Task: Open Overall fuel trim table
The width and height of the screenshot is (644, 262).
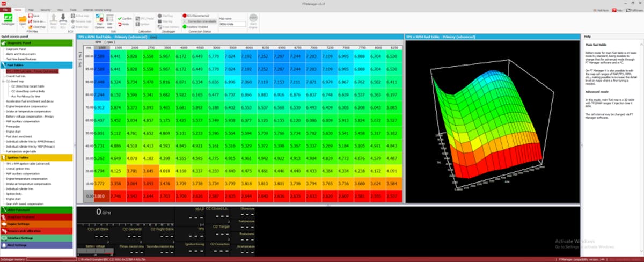Action: click(17, 76)
